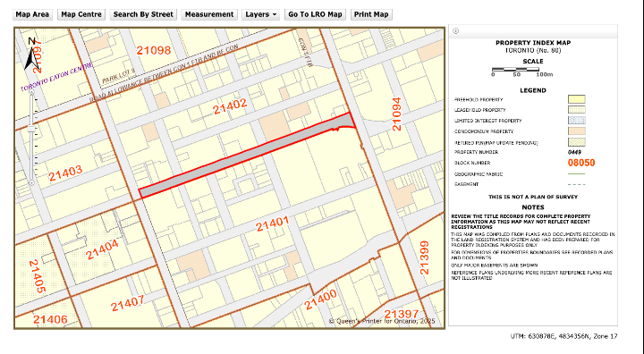This screenshot has width=644, height=354.
Task: Click the Freehold Property legend swatch
Action: pos(576,99)
